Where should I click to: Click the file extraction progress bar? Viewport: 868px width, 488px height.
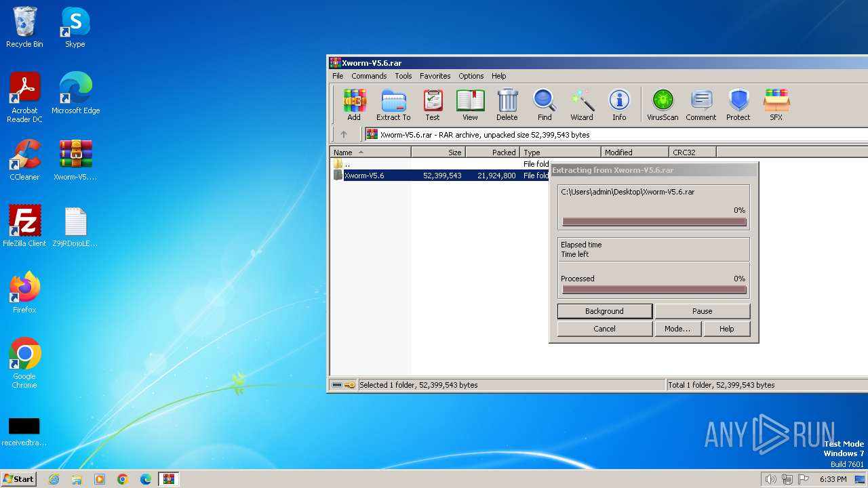point(654,222)
